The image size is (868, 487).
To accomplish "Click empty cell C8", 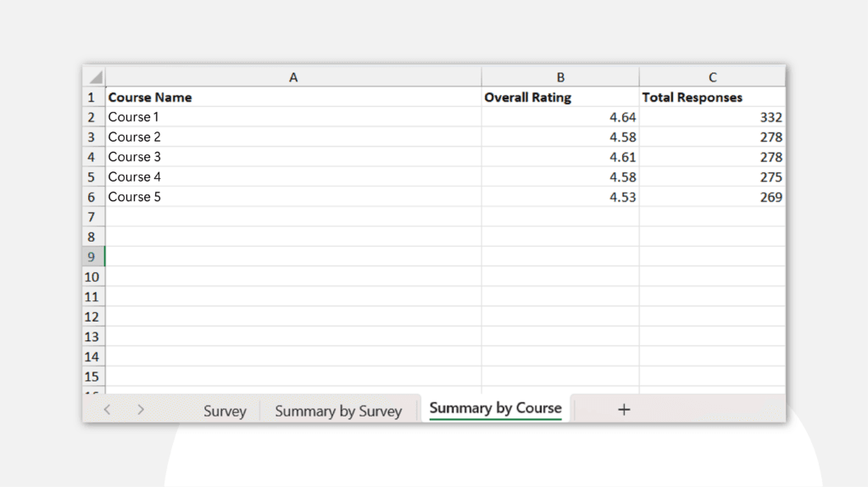I will [712, 237].
